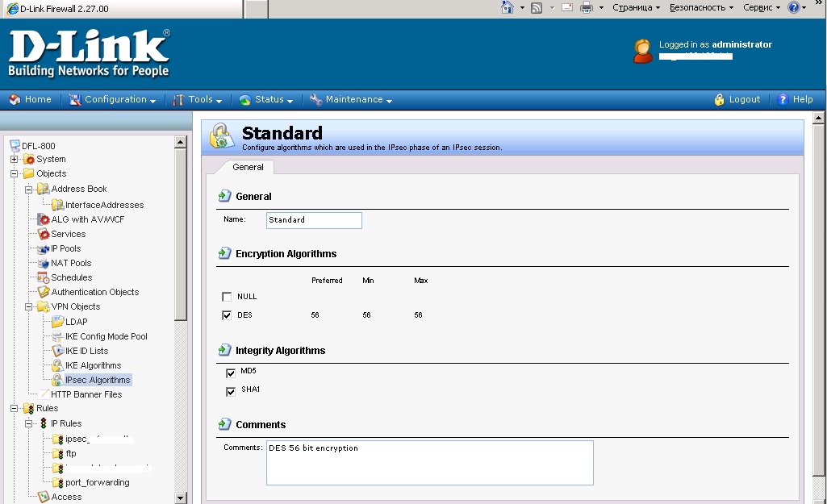Click the Schedules calendar icon

tap(44, 277)
